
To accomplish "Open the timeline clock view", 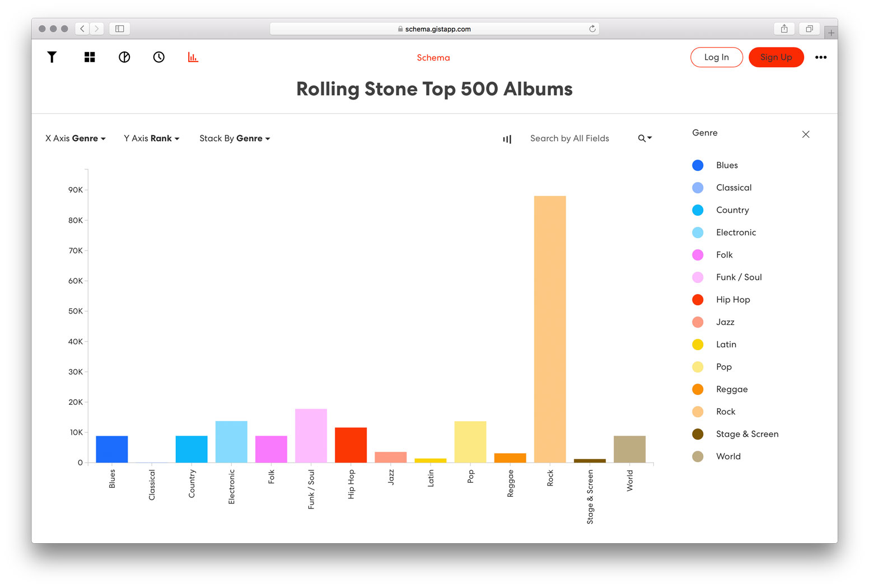I will [159, 57].
